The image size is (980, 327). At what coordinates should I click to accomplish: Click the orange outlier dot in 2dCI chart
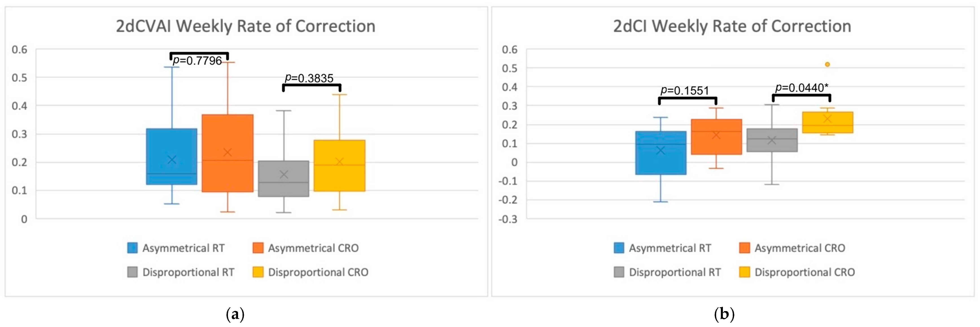827,65
